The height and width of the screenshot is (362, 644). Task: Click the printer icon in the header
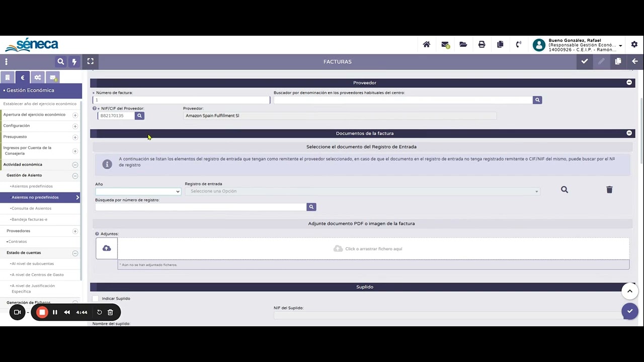(x=481, y=44)
